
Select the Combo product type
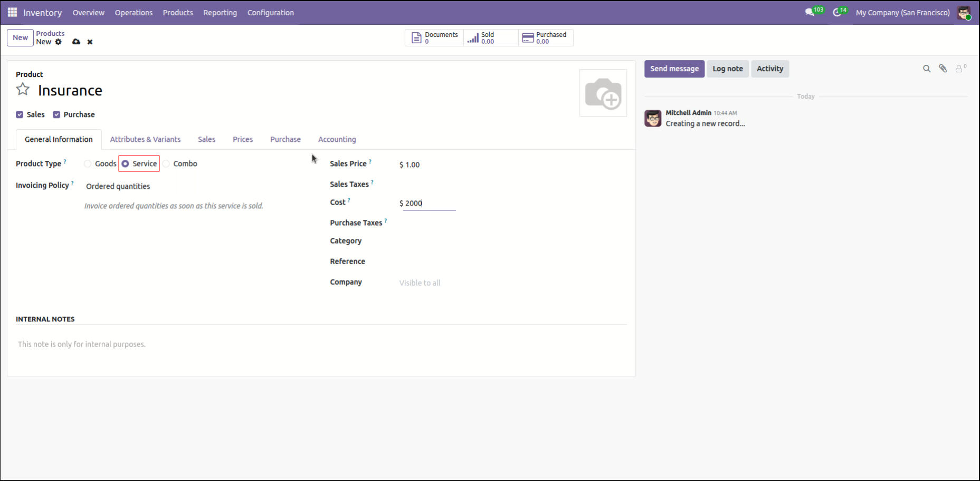point(166,164)
